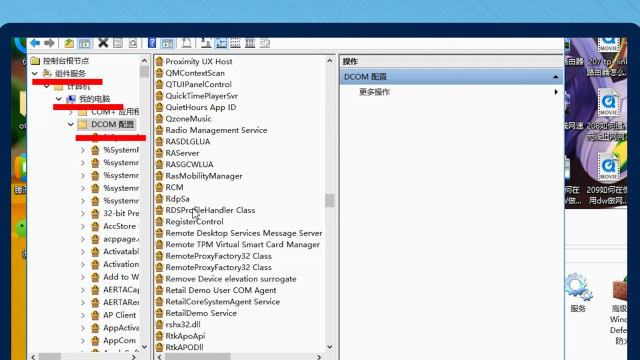Expand the COM+ applications folder
This screenshot has height=360, width=640.
[71, 112]
